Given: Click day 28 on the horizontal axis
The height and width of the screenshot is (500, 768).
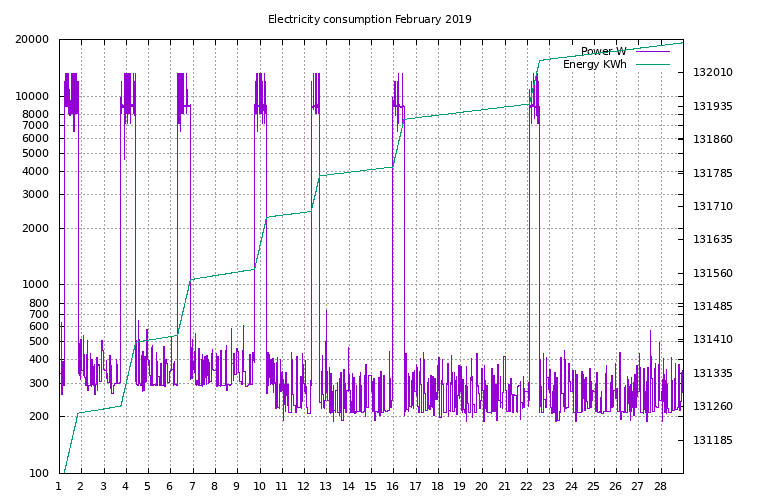Looking at the screenshot, I should pyautogui.click(x=660, y=487).
